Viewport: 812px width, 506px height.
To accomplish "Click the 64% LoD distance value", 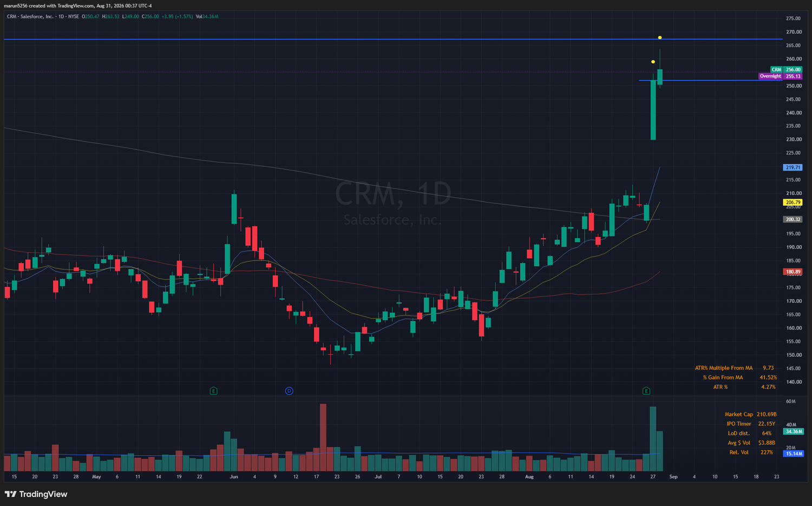I will 767,433.
